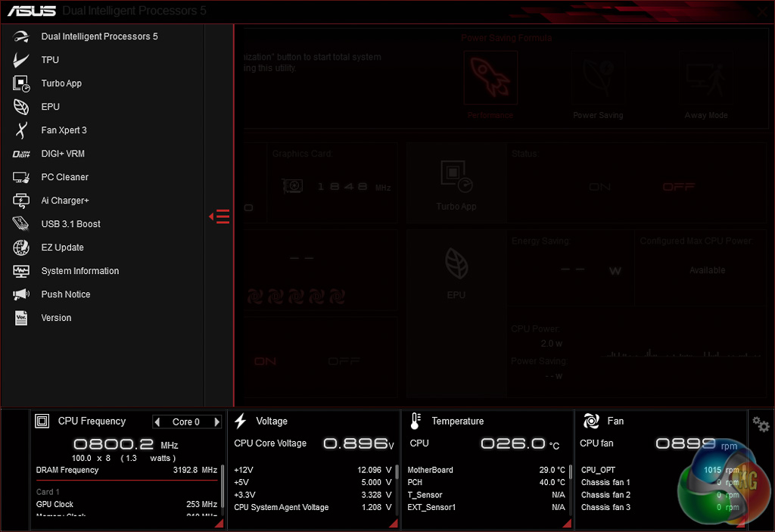Viewport: 775px width, 532px height.
Task: Open Push Notice menu entry
Action: pyautogui.click(x=66, y=294)
